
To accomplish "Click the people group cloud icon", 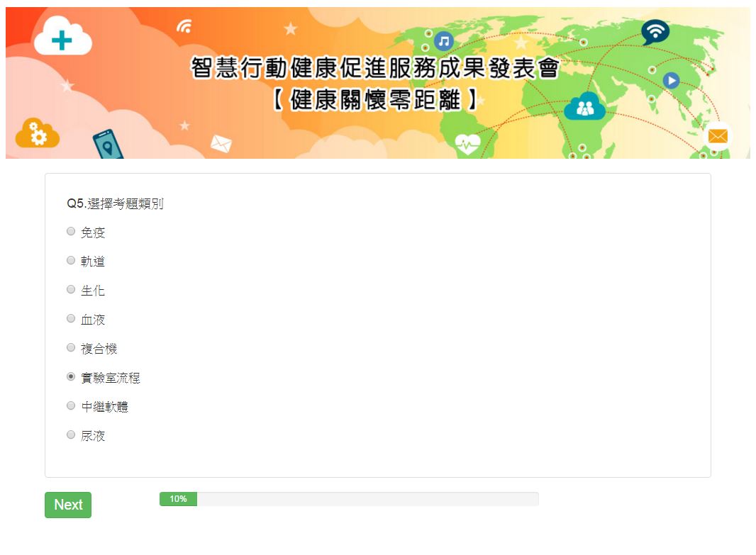I will 585,106.
